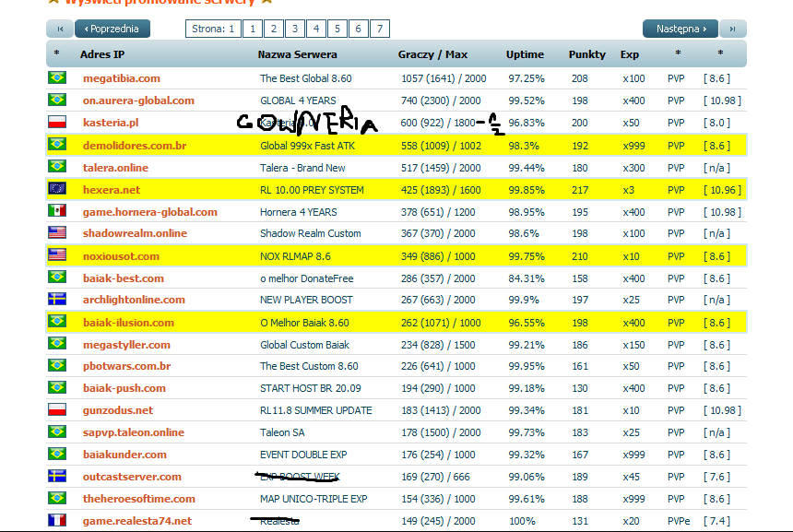Screen dimensions: 793x532
Task: Click the USA flag next to shadowrealm.online
Action: [x=56, y=233]
